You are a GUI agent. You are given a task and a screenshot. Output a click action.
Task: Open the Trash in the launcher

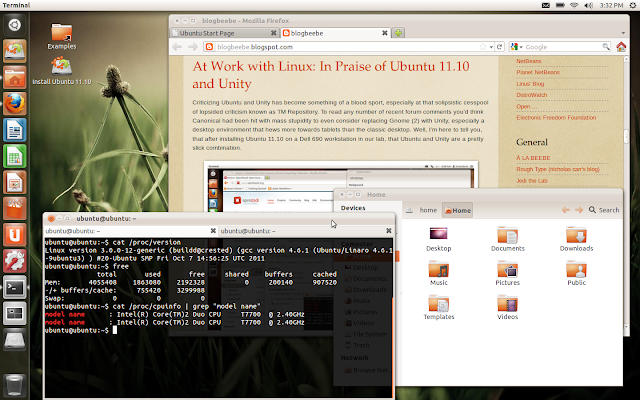click(15, 384)
